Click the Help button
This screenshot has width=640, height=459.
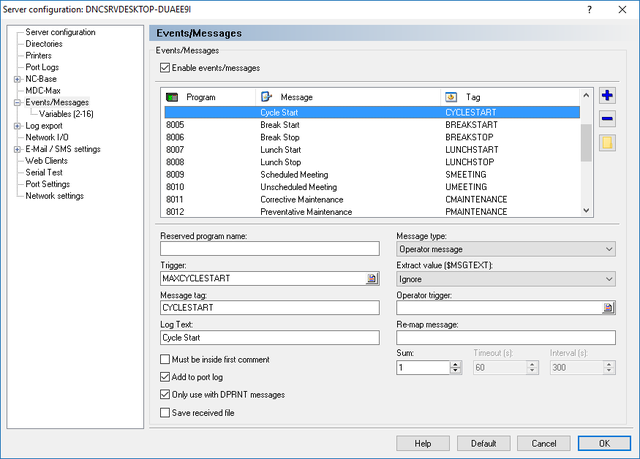[423, 443]
